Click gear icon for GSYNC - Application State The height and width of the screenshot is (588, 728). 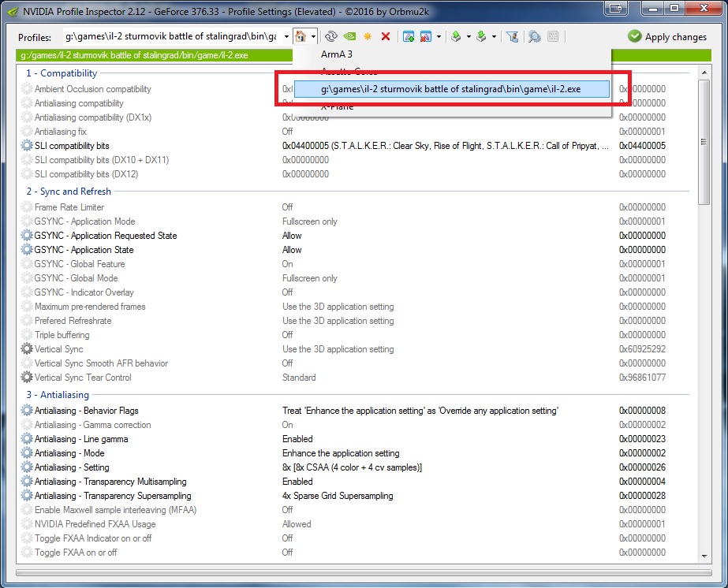pyautogui.click(x=27, y=250)
